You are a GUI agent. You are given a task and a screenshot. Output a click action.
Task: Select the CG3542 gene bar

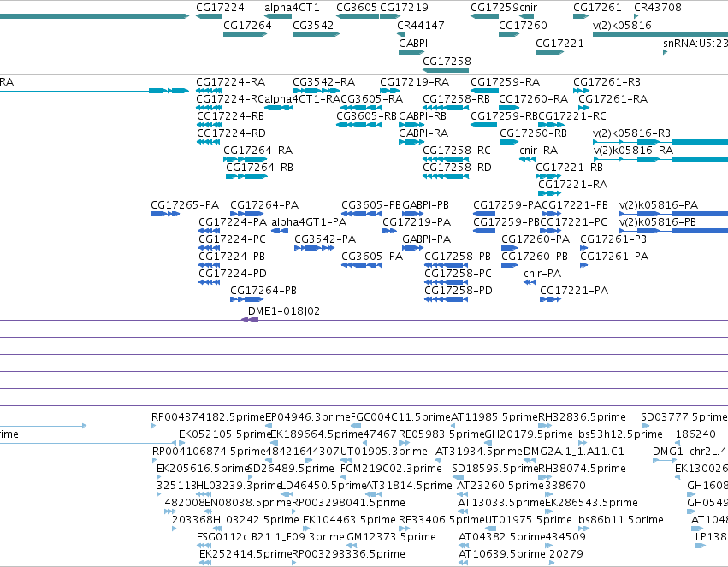click(x=316, y=34)
